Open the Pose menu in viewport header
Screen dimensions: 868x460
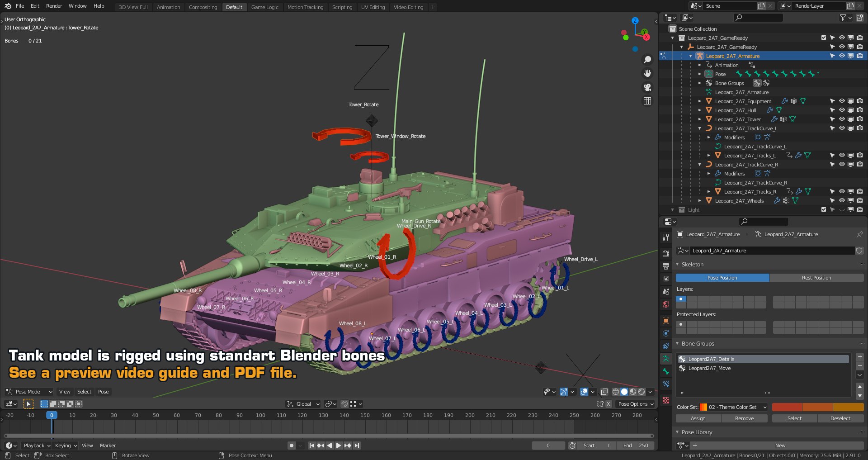pos(104,392)
